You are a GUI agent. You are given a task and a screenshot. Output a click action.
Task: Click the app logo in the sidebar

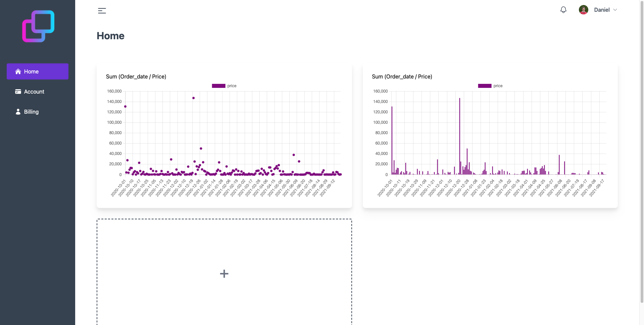tap(37, 26)
